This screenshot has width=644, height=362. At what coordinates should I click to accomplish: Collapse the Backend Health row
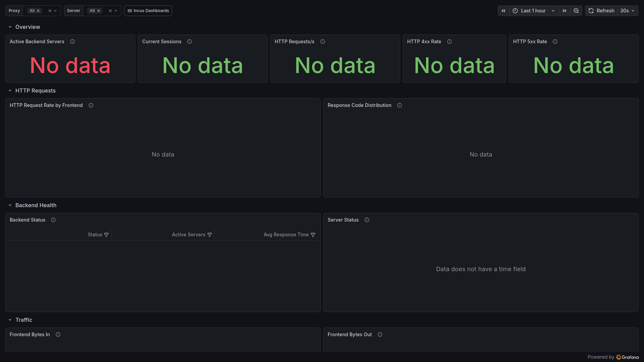click(x=10, y=205)
